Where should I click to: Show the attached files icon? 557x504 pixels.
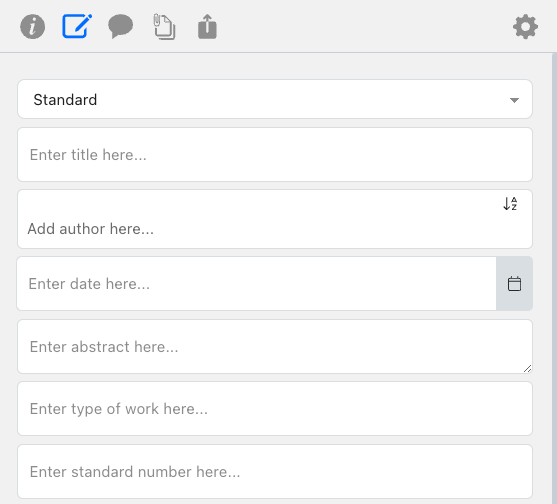pyautogui.click(x=164, y=27)
